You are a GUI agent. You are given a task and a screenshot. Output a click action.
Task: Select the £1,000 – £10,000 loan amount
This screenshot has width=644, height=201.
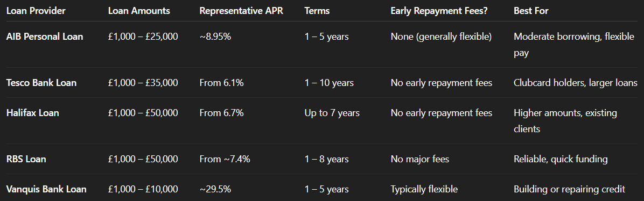coord(143,189)
